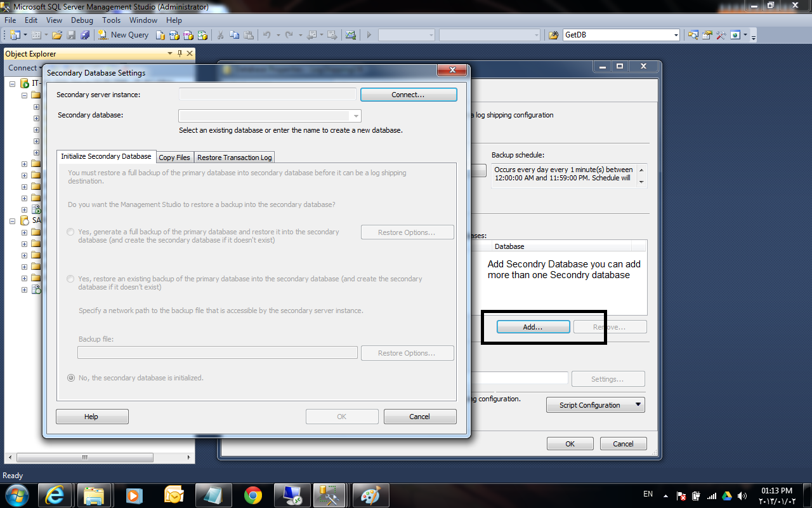
Task: Open the Windows Start menu
Action: [16, 495]
